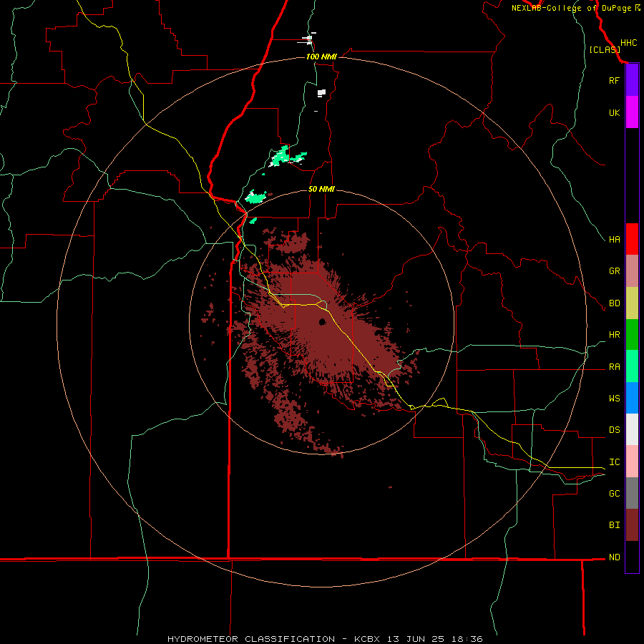This screenshot has height=644, width=644.
Task: Click the HHC product label
Action: (628, 43)
